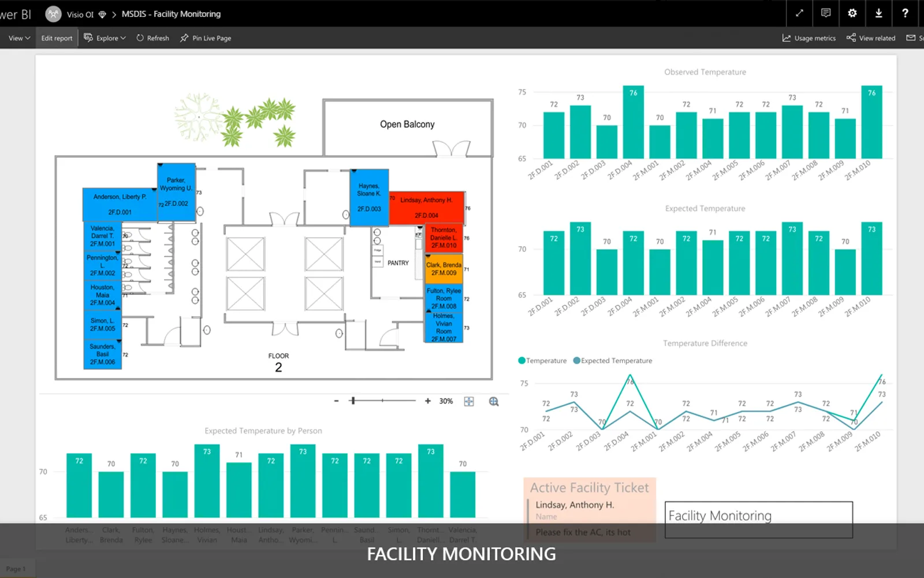Open Usage metrics

click(x=809, y=38)
